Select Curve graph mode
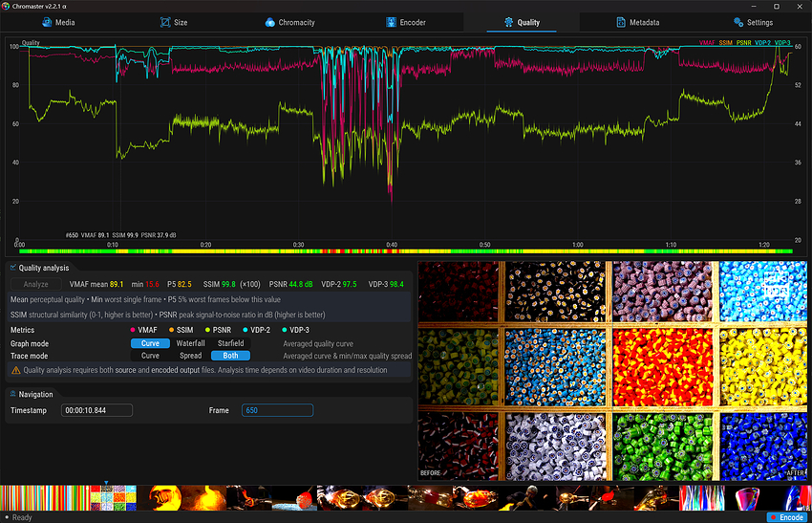812x523 pixels. tap(150, 343)
